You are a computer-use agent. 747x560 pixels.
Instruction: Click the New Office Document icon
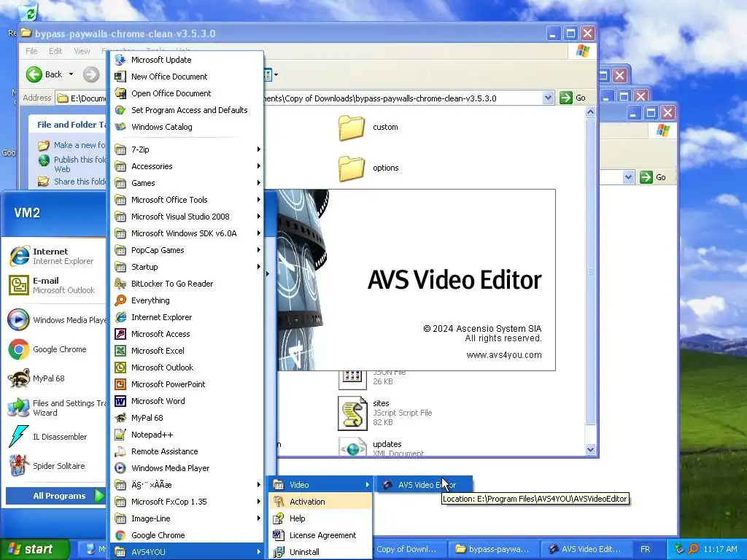click(x=120, y=76)
